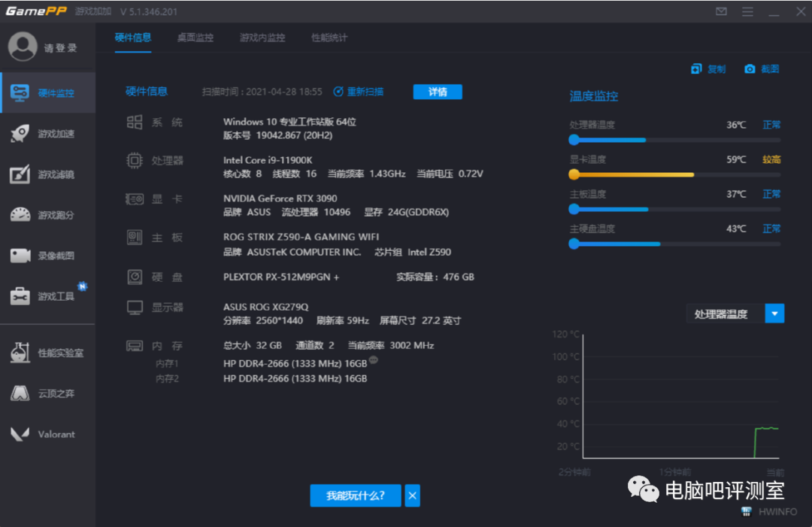Click the 主硬盘温度 43℃ bar
The width and height of the screenshot is (812, 527).
tap(674, 244)
